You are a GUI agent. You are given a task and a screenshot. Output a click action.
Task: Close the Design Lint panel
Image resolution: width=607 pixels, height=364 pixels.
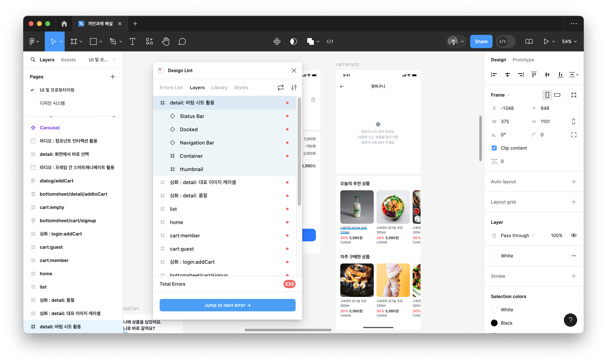click(294, 70)
